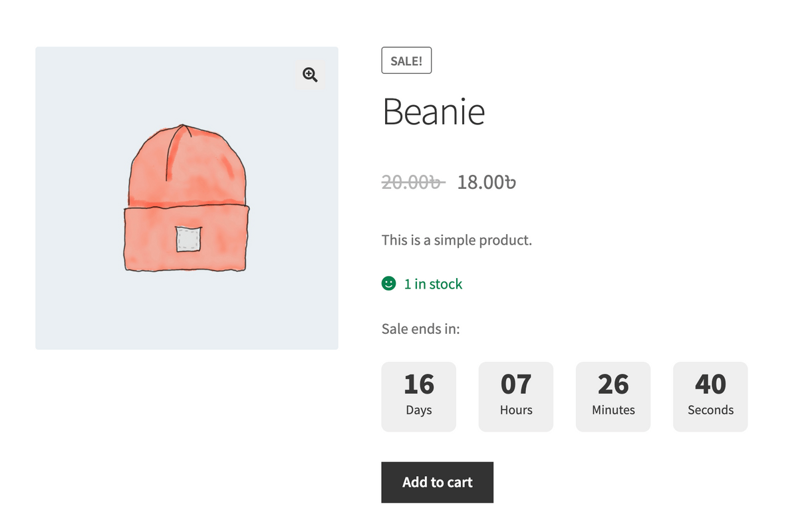The height and width of the screenshot is (532, 802).
Task: Click the number 16 in the countdown
Action: (419, 384)
